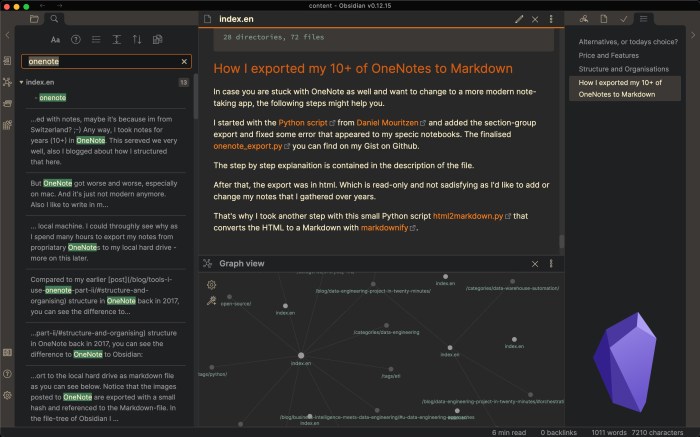This screenshot has height=437, width=700.
Task: Toggle show more context in search
Action: (117, 40)
